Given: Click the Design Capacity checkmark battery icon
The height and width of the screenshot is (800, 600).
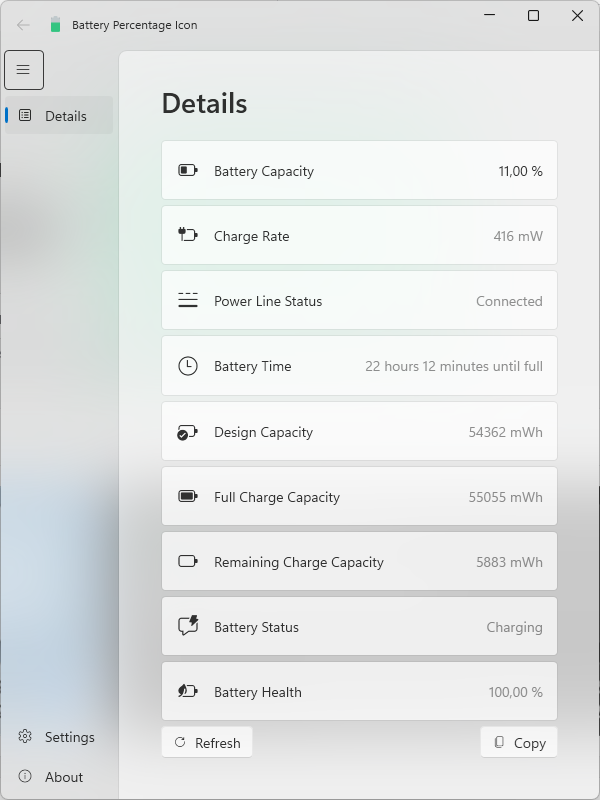Looking at the screenshot, I should 187,433.
